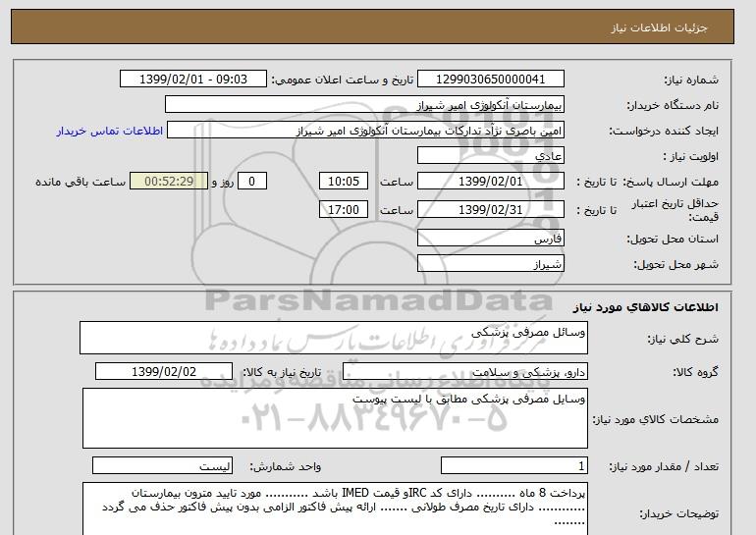Click the جزئیات اطلاعات نیاز header title
The height and width of the screenshot is (535, 756).
pyautogui.click(x=659, y=27)
